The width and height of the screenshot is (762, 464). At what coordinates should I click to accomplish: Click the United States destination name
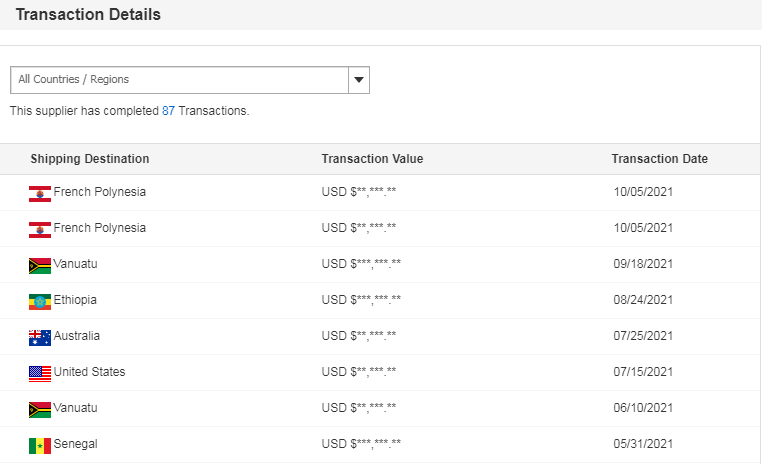pyautogui.click(x=89, y=372)
